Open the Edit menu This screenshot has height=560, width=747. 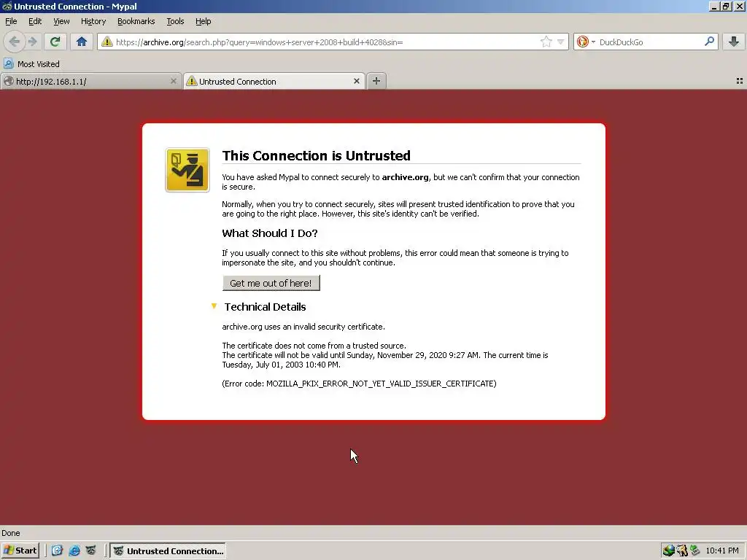pos(35,21)
